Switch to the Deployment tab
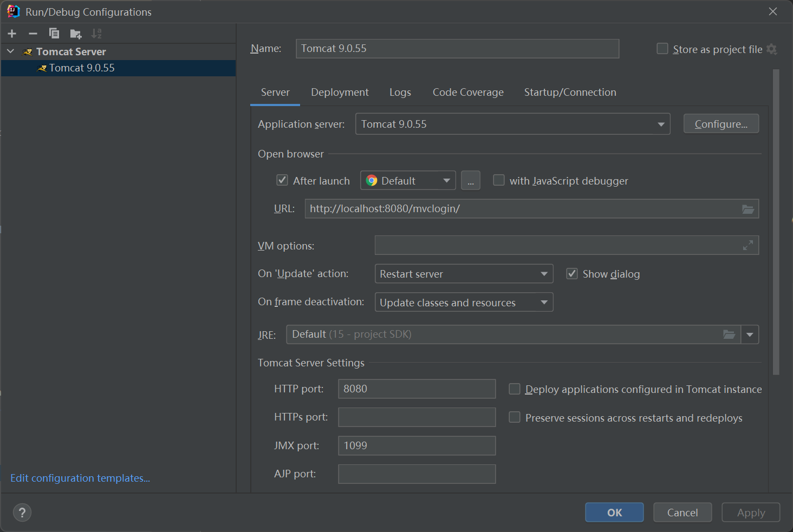This screenshot has height=532, width=793. (x=340, y=93)
